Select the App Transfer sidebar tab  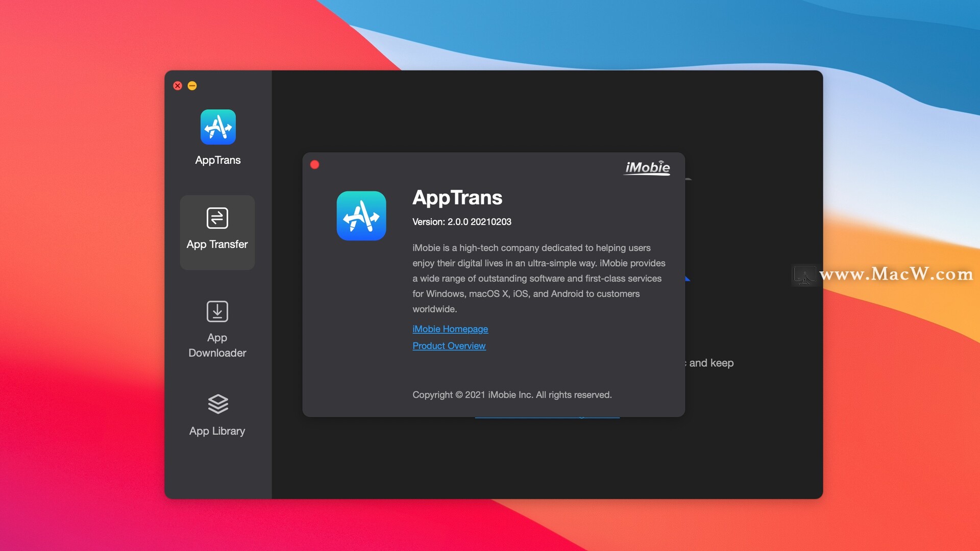click(x=217, y=233)
